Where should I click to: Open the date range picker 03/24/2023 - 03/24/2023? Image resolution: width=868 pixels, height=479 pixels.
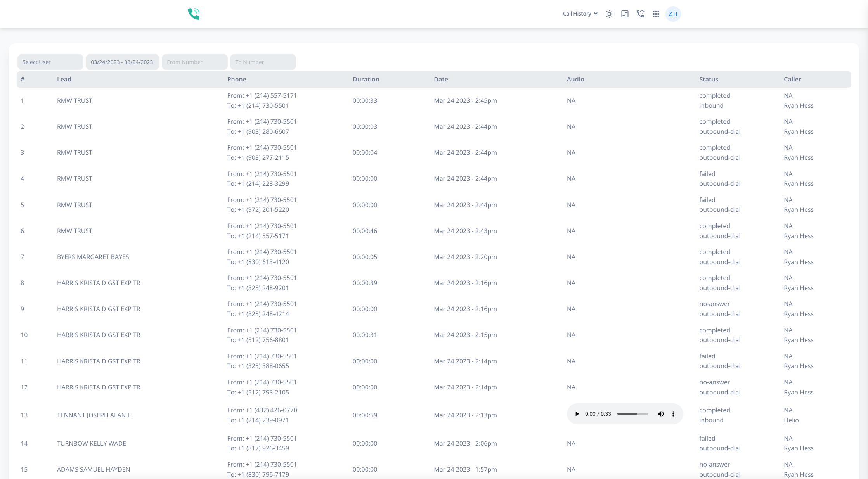(x=122, y=62)
